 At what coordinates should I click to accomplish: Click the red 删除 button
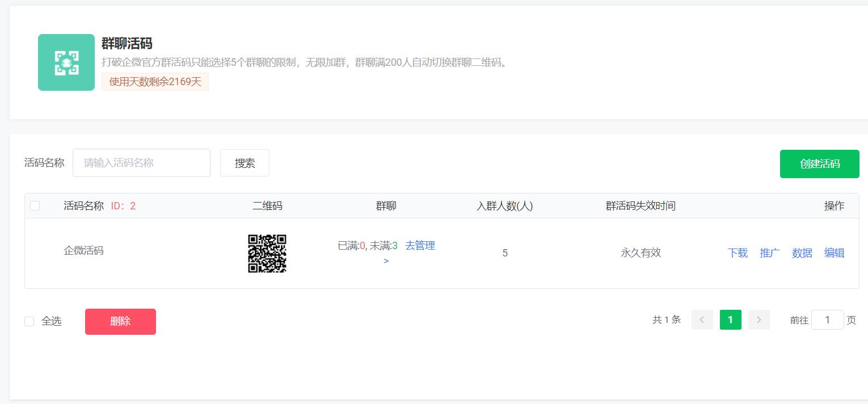coord(120,322)
